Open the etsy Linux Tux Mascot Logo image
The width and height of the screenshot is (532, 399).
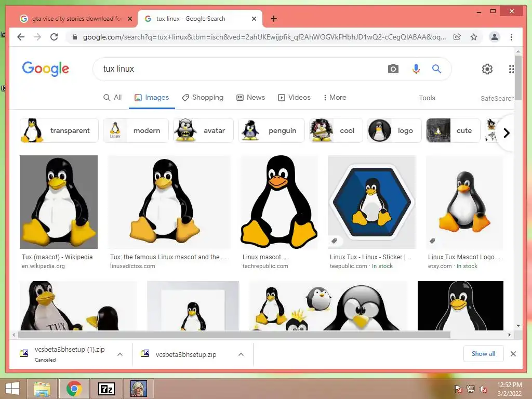pos(464,202)
